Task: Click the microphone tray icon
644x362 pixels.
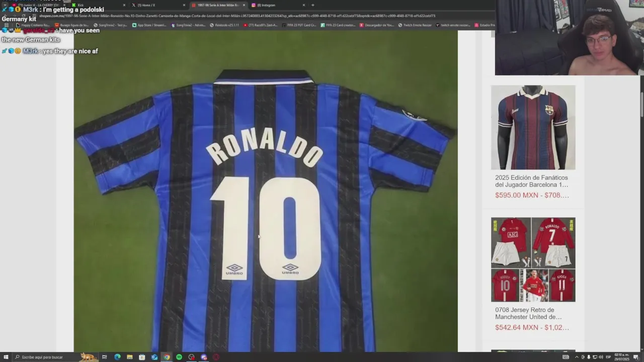Action: [x=589, y=357]
